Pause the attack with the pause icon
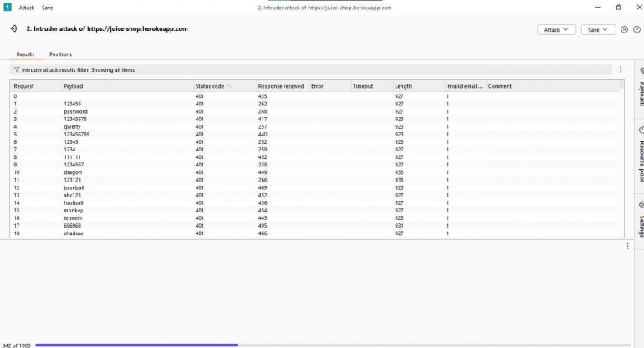The height and width of the screenshot is (348, 644). 624,29
